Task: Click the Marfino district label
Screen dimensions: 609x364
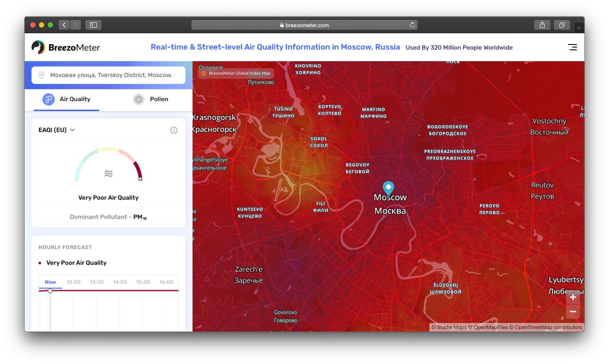Action: pyautogui.click(x=373, y=113)
